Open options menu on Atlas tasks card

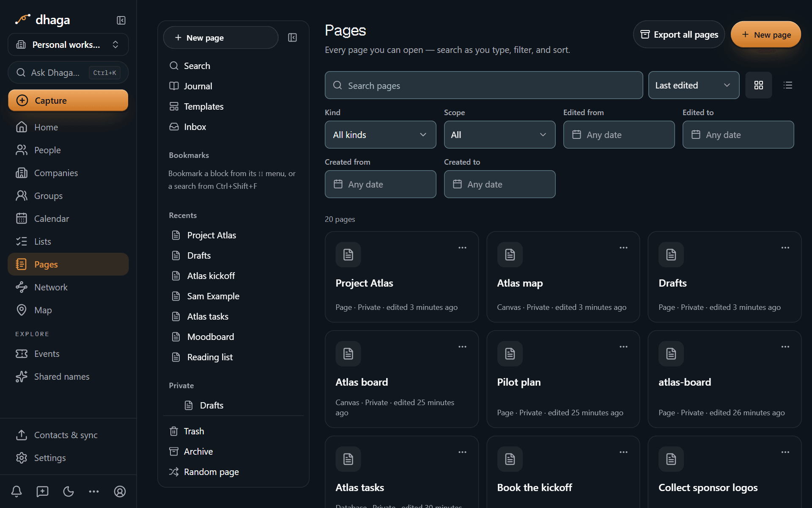462,452
